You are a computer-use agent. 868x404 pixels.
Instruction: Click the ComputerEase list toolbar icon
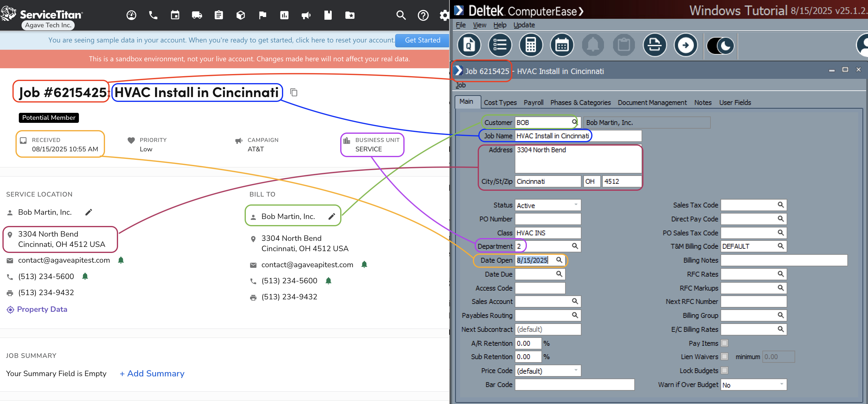click(x=500, y=45)
